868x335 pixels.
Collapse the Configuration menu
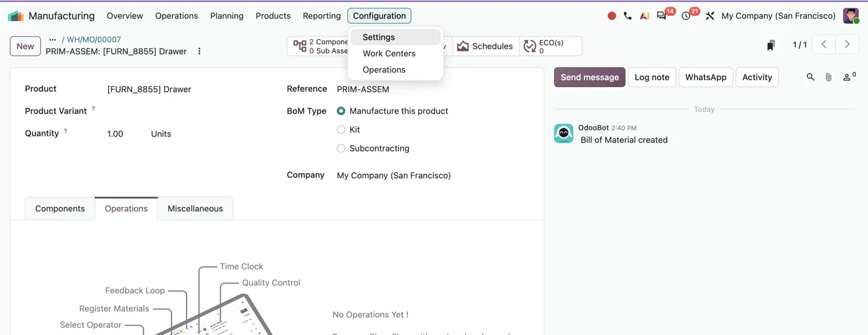point(379,16)
